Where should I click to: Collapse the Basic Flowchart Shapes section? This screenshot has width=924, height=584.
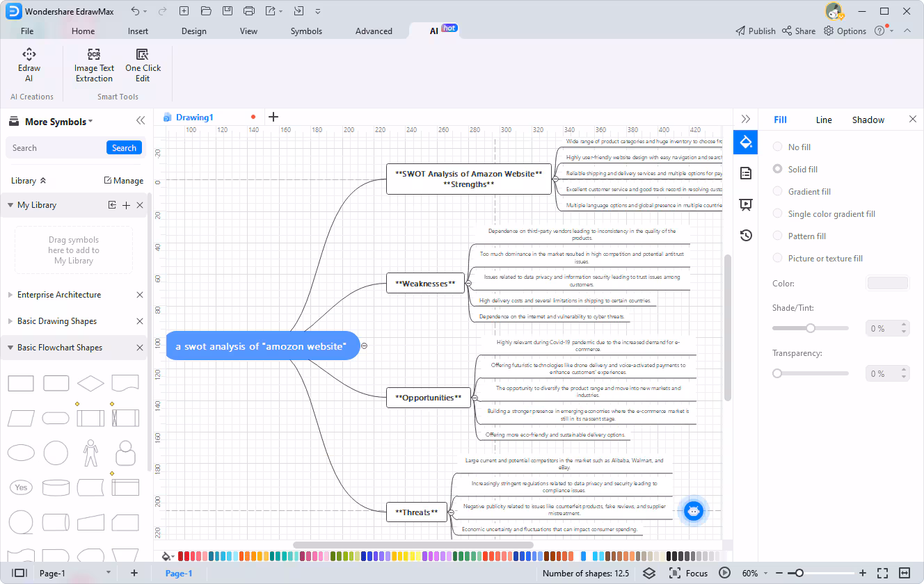pyautogui.click(x=10, y=348)
